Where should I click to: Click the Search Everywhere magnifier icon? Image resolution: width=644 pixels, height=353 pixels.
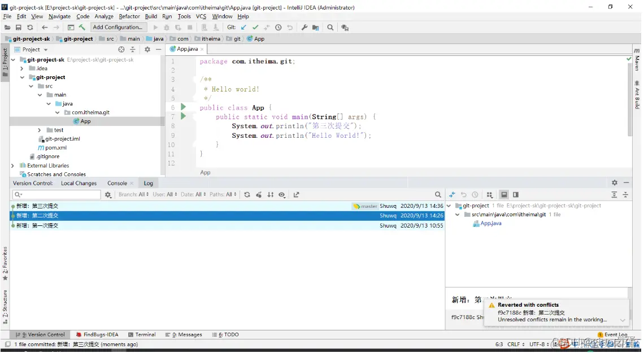pyautogui.click(x=330, y=28)
